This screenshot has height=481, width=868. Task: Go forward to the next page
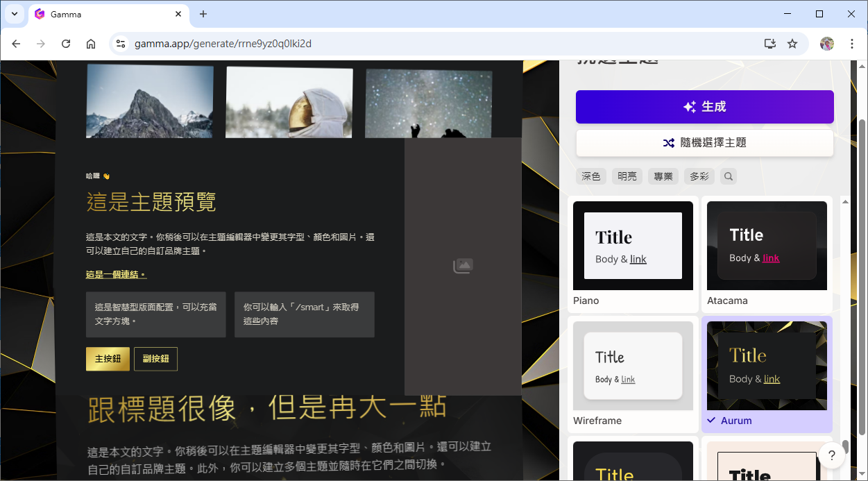click(41, 44)
